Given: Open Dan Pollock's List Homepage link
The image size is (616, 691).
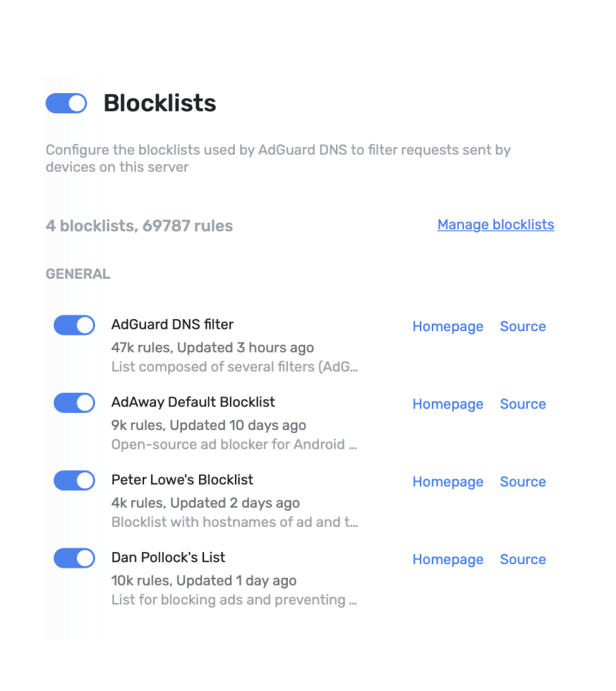Looking at the screenshot, I should (448, 560).
